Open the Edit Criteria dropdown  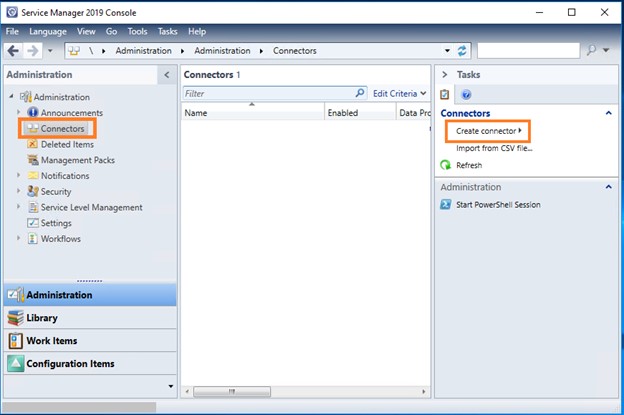coord(400,94)
